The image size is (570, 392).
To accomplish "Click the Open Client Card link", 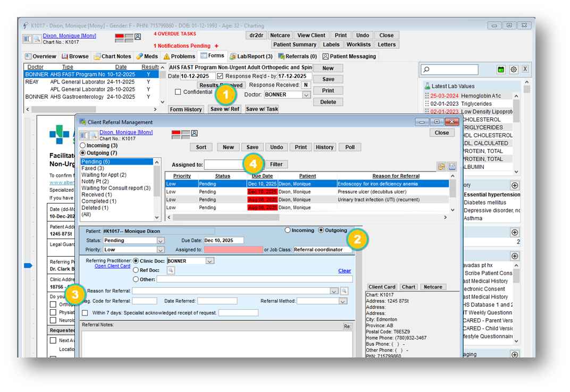I will point(112,266).
